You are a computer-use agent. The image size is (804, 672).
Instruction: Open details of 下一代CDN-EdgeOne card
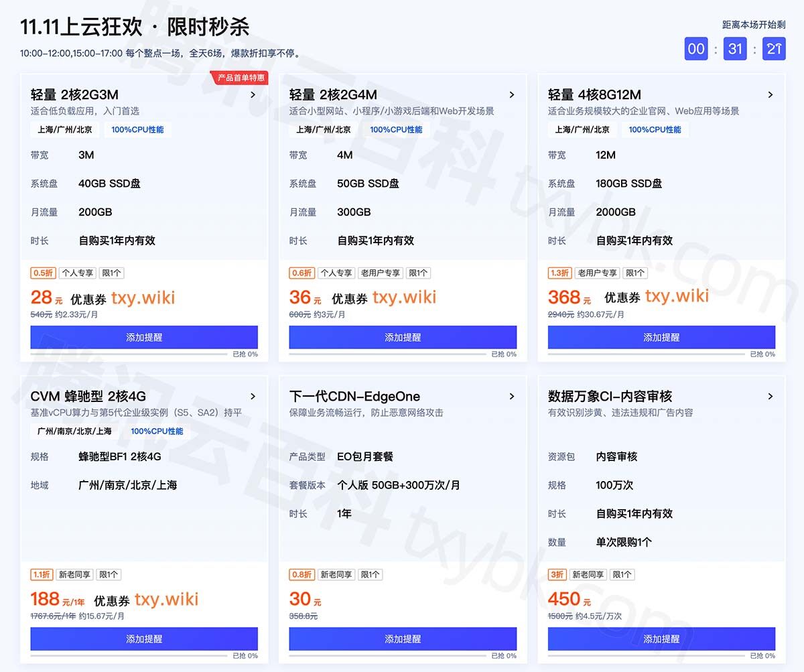pyautogui.click(x=512, y=396)
